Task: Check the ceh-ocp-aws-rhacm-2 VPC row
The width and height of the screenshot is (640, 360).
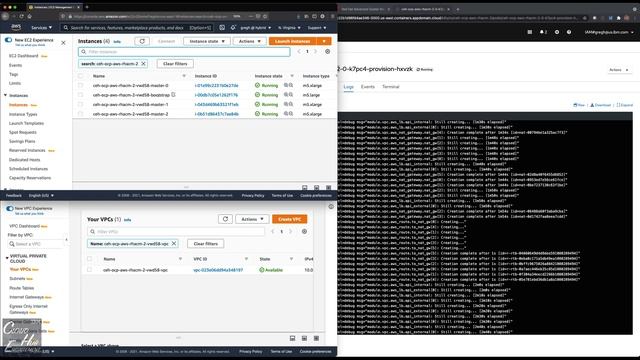Action: pos(89,270)
